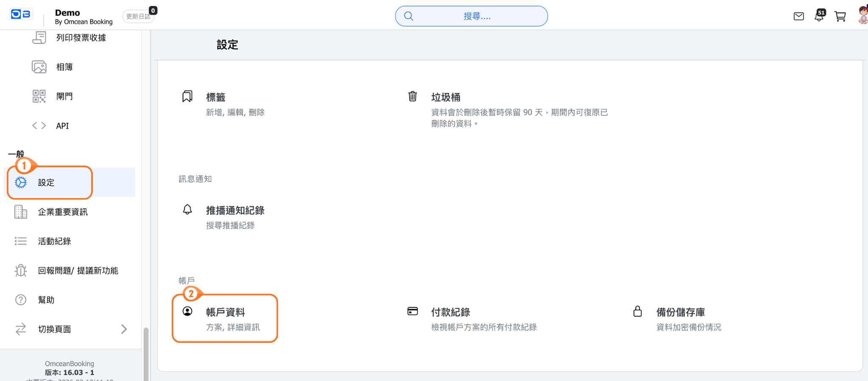Open 活動紀錄 from the sidebar
The height and width of the screenshot is (381, 868).
(x=54, y=241)
